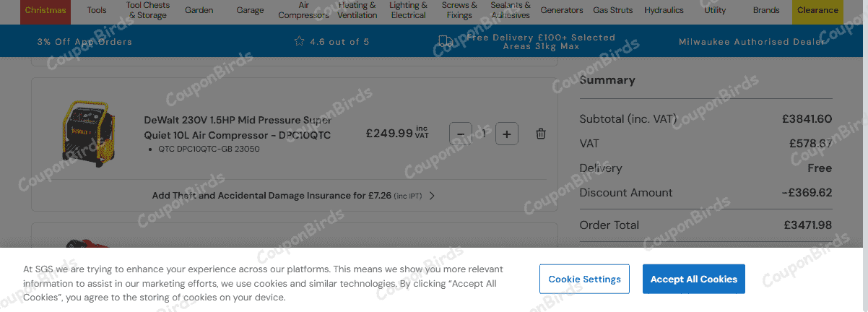Click DeWalt 230V Air Compressor product title
Image resolution: width=868 pixels, height=312 pixels.
point(238,127)
